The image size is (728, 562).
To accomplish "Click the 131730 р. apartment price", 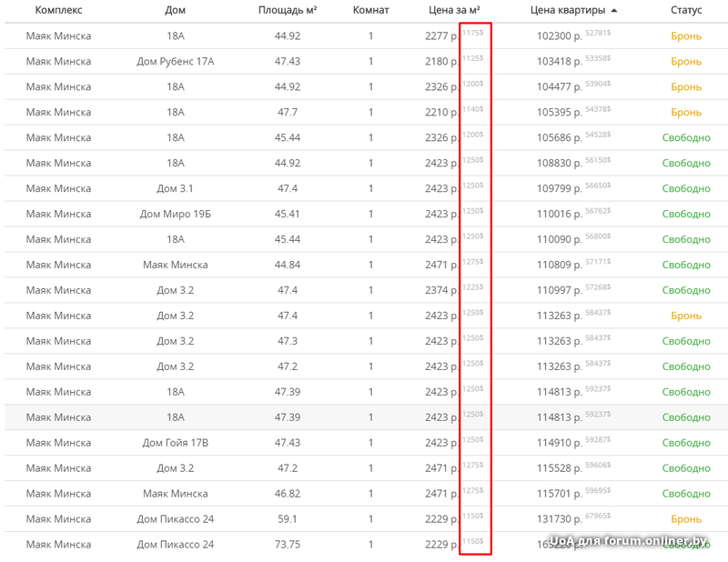I will pos(560,519).
